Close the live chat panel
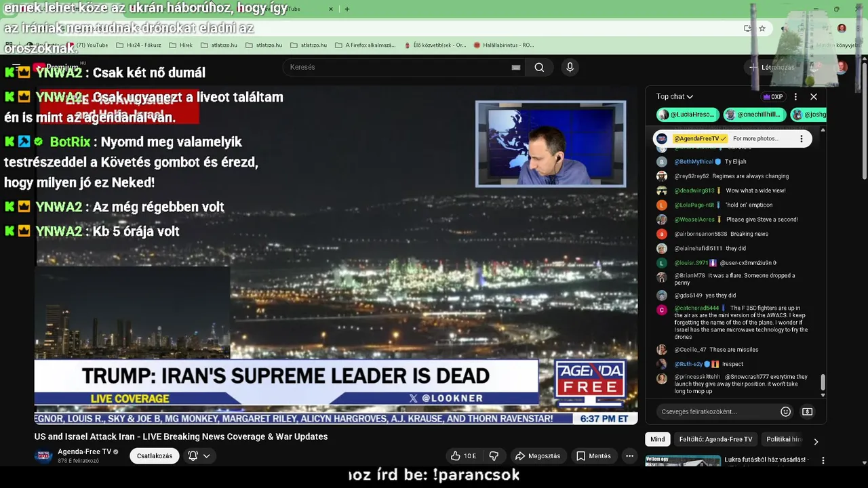Image resolution: width=868 pixels, height=488 pixels. [814, 97]
